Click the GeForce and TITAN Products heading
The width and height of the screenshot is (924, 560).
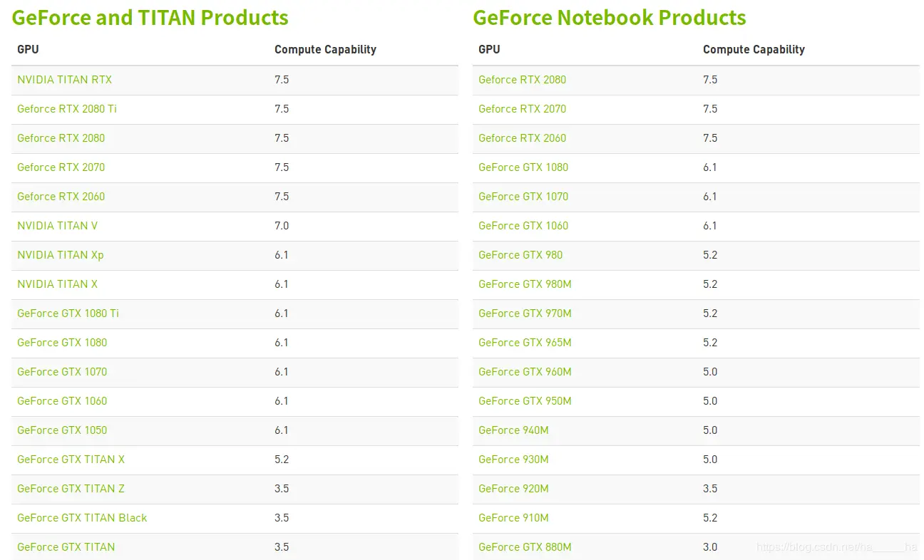[150, 18]
